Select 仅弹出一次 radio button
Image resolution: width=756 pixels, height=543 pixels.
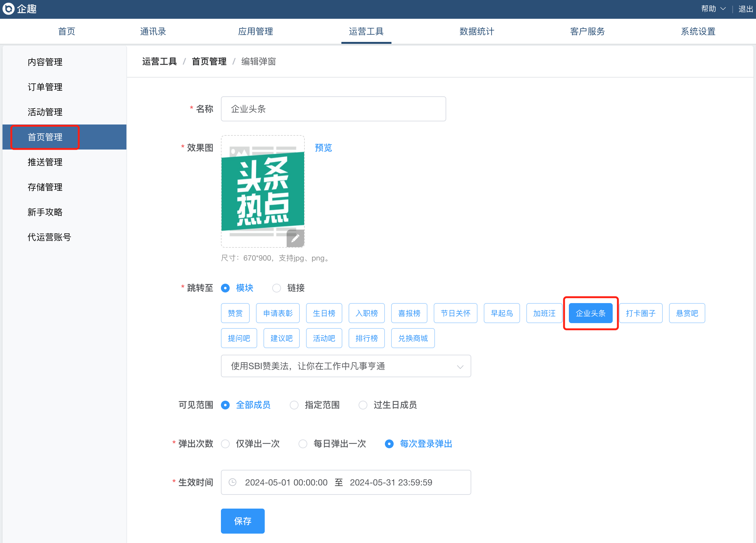[x=226, y=444]
